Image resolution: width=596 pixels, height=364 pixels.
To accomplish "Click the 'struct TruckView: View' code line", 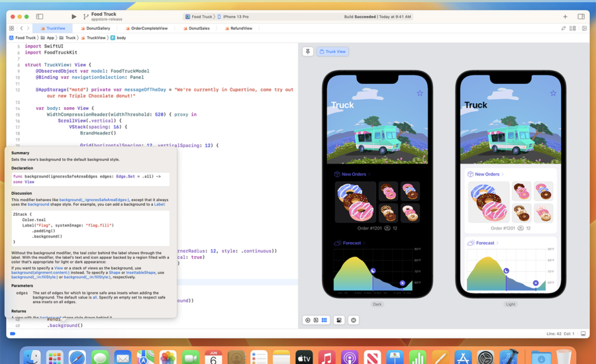I will point(58,65).
